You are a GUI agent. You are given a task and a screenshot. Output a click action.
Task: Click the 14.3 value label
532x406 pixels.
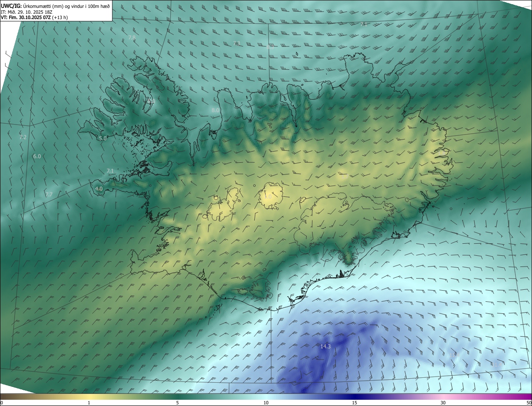325,346
